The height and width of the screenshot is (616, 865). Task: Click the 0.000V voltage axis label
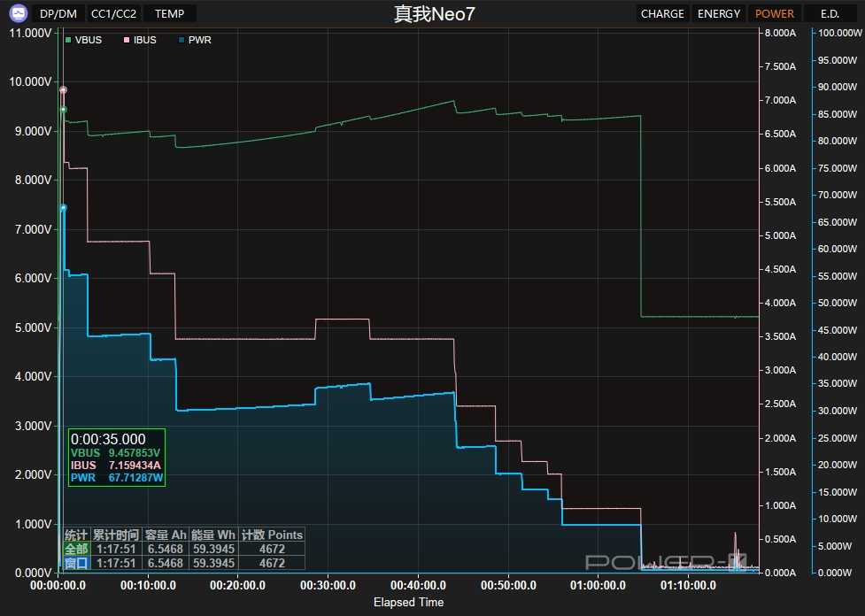(33, 573)
